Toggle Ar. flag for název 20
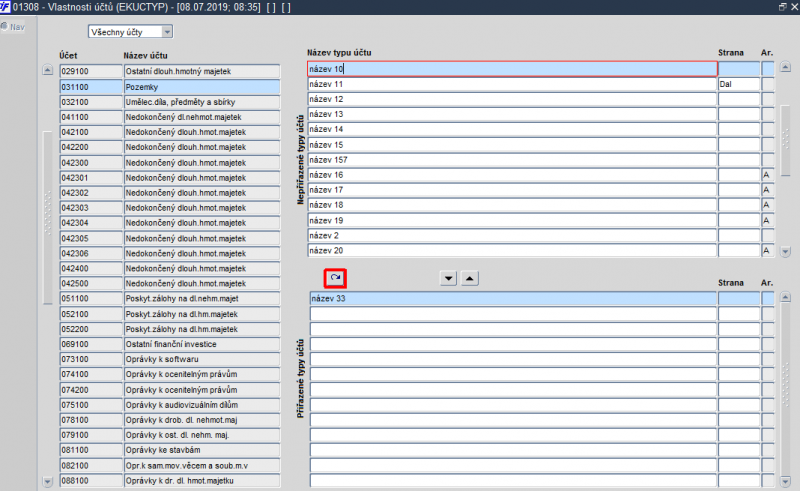The width and height of the screenshot is (800, 491). (x=767, y=251)
